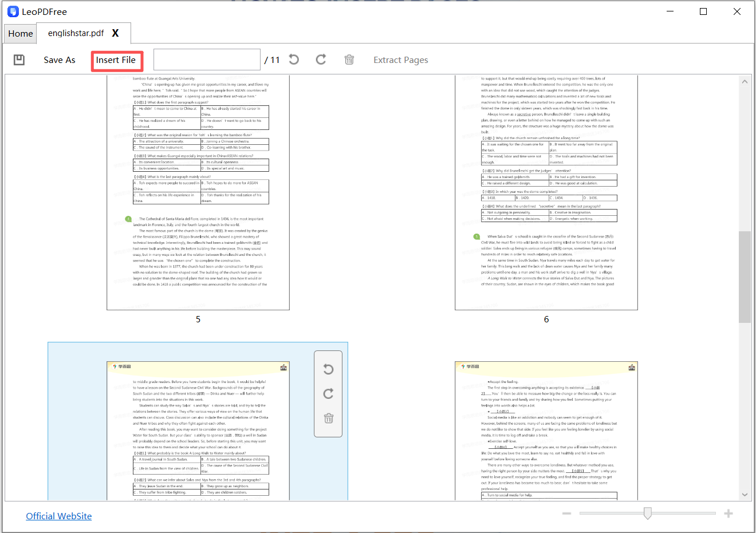The width and height of the screenshot is (756, 533).
Task: Click the Extract Pages option
Action: click(x=400, y=60)
